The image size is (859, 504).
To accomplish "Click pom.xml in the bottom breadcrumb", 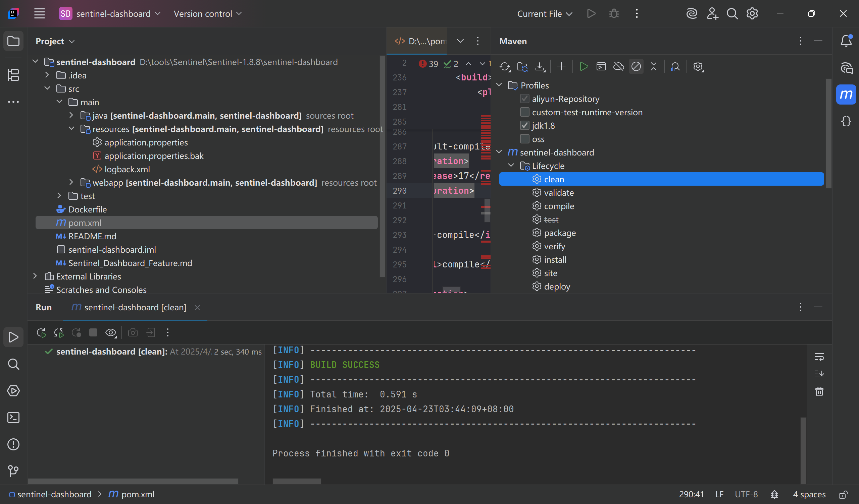I will (x=137, y=494).
